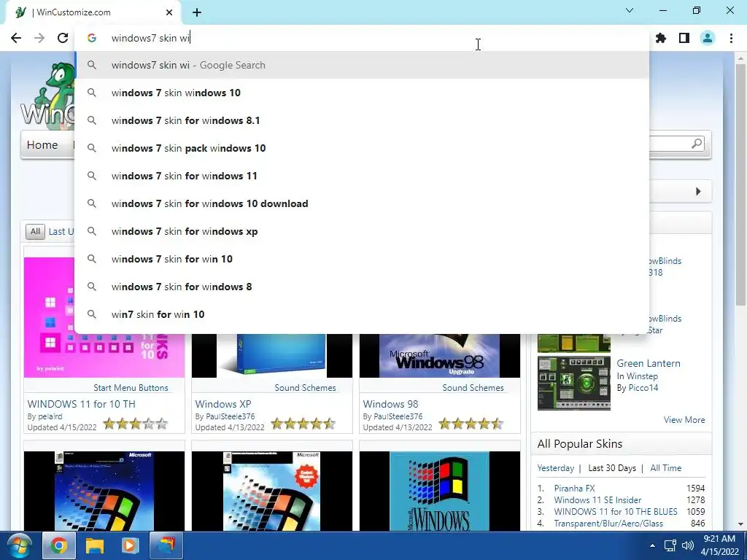
Task: Open 'Windows 11 SE Insider' popular skin
Action: [597, 500]
